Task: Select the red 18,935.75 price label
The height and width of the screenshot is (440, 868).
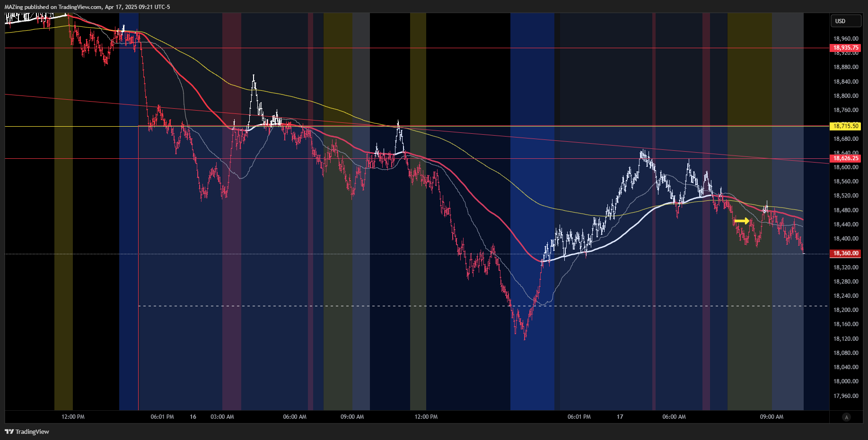Action: click(x=846, y=48)
